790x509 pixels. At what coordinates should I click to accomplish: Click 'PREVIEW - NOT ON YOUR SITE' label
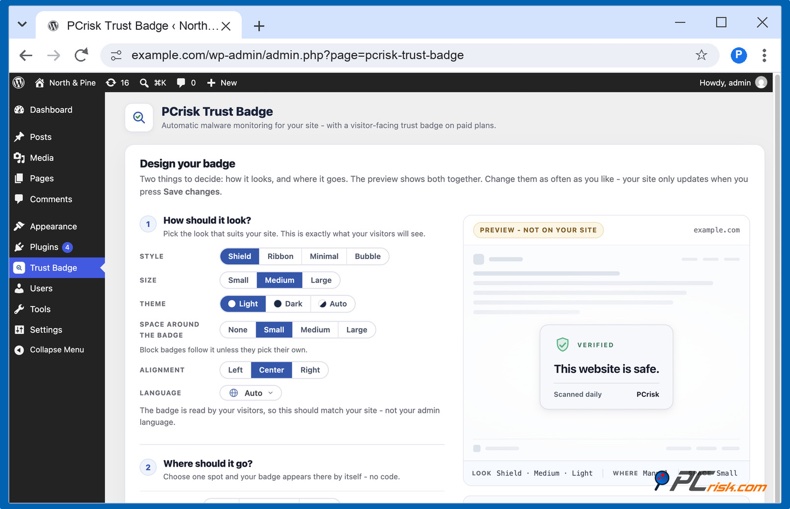[538, 230]
